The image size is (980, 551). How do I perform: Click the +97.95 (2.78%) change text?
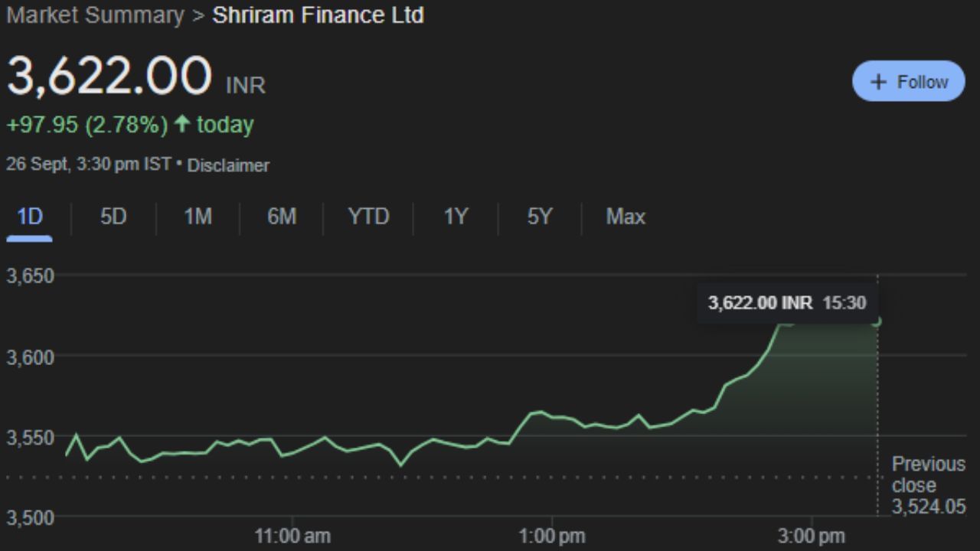tap(87, 125)
